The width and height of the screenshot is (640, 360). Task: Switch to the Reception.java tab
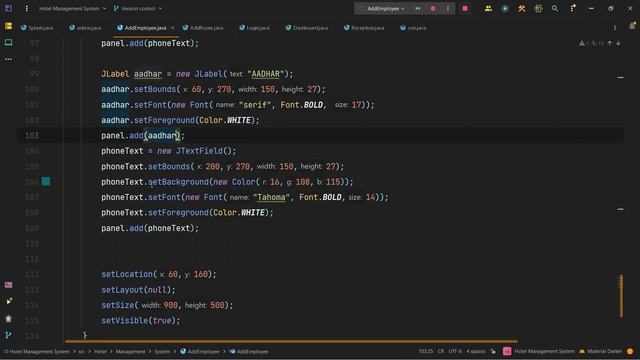[x=364, y=28]
